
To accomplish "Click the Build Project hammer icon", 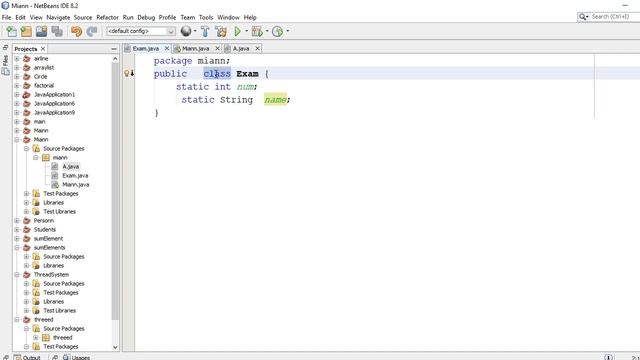I will point(205,31).
